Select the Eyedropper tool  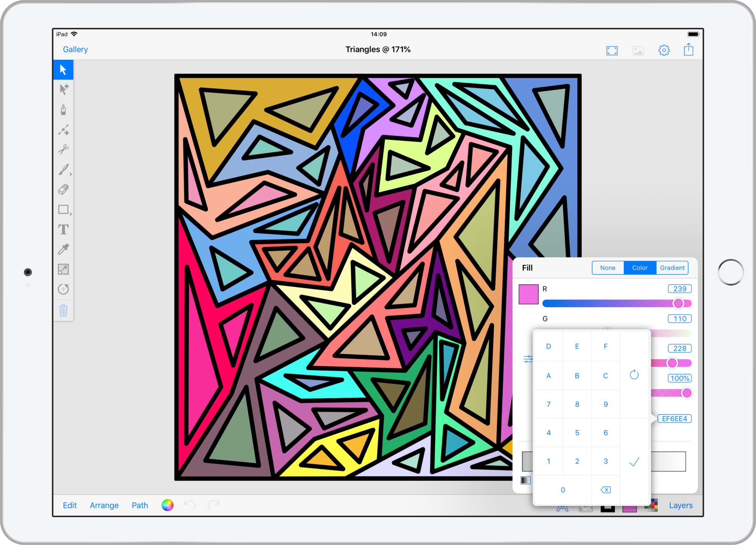64,249
